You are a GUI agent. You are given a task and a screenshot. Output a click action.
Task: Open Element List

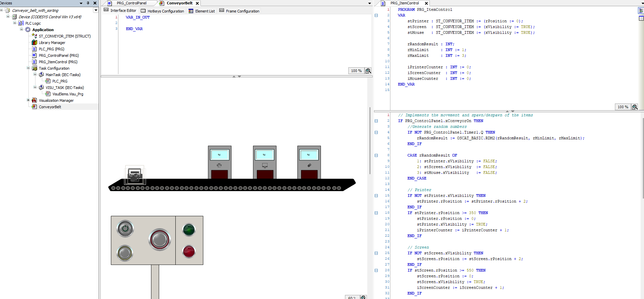(x=202, y=11)
